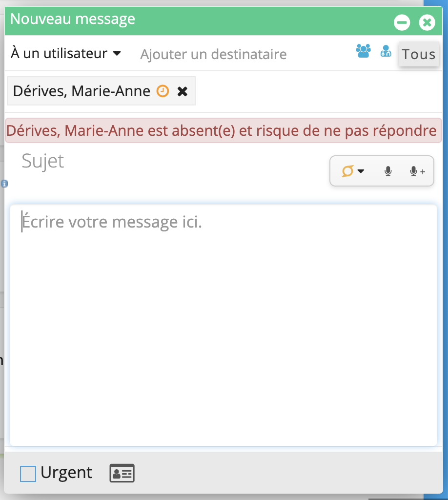Click the patient ID card icon

(122, 473)
